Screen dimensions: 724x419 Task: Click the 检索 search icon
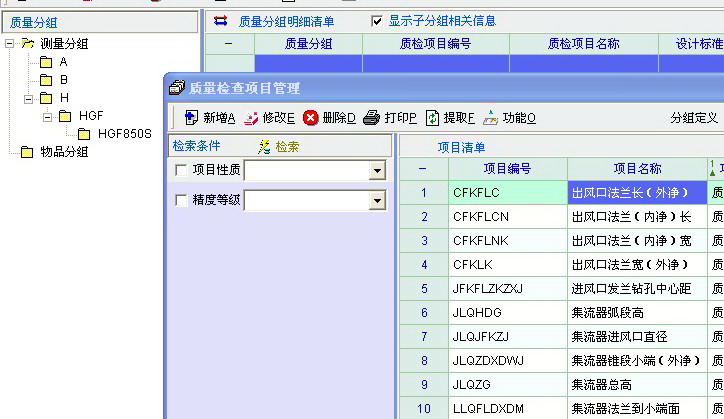265,147
